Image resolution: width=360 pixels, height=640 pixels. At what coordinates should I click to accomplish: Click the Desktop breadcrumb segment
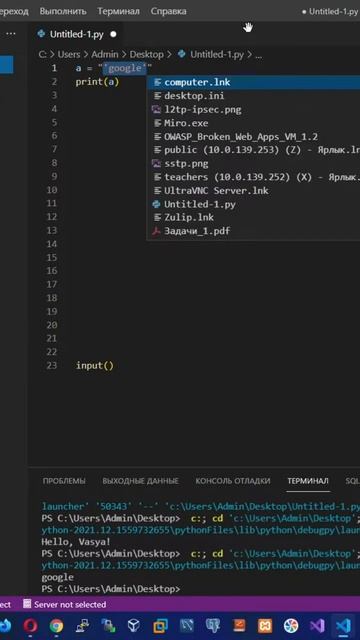pos(147,54)
